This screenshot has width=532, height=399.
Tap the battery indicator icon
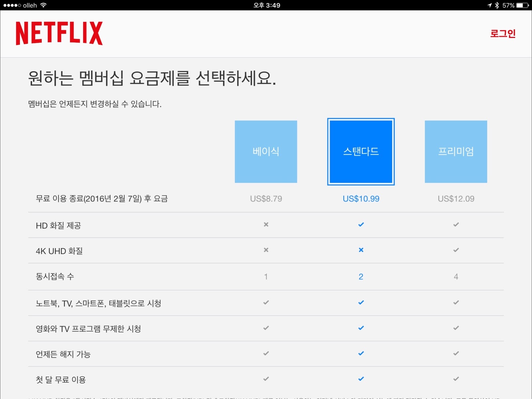pyautogui.click(x=522, y=5)
